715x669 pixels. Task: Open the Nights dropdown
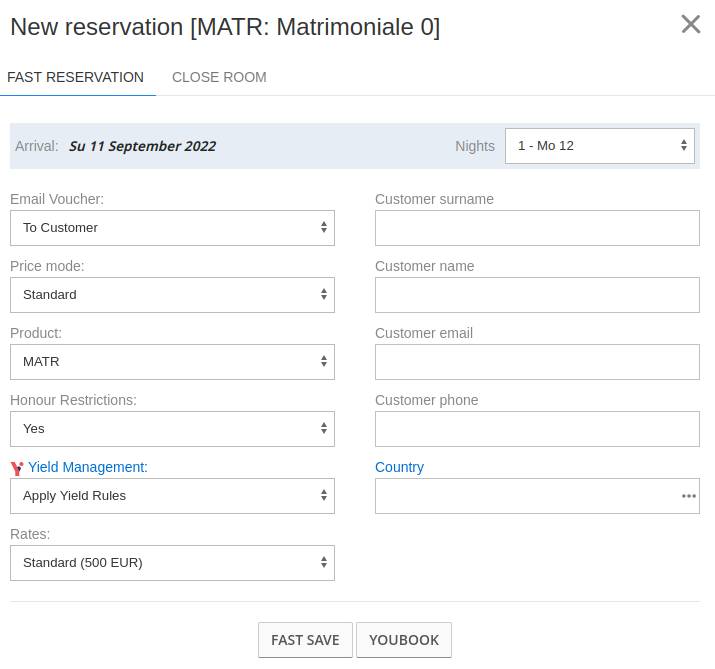click(x=600, y=146)
